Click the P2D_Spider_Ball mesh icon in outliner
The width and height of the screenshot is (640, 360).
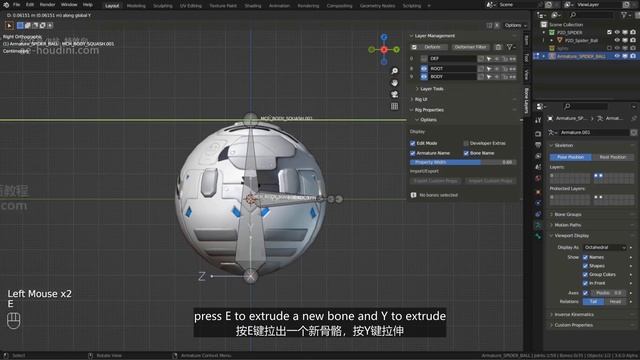pos(560,40)
